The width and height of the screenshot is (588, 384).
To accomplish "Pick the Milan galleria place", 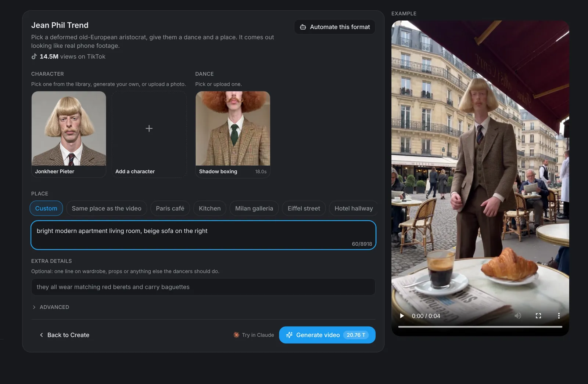I will 254,208.
